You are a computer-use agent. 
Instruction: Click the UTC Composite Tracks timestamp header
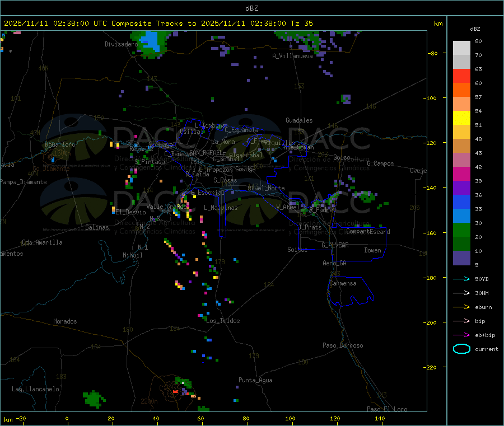click(x=158, y=24)
